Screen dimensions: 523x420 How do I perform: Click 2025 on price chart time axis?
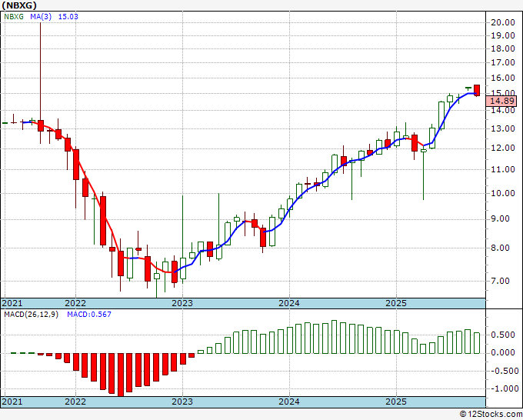click(x=396, y=303)
